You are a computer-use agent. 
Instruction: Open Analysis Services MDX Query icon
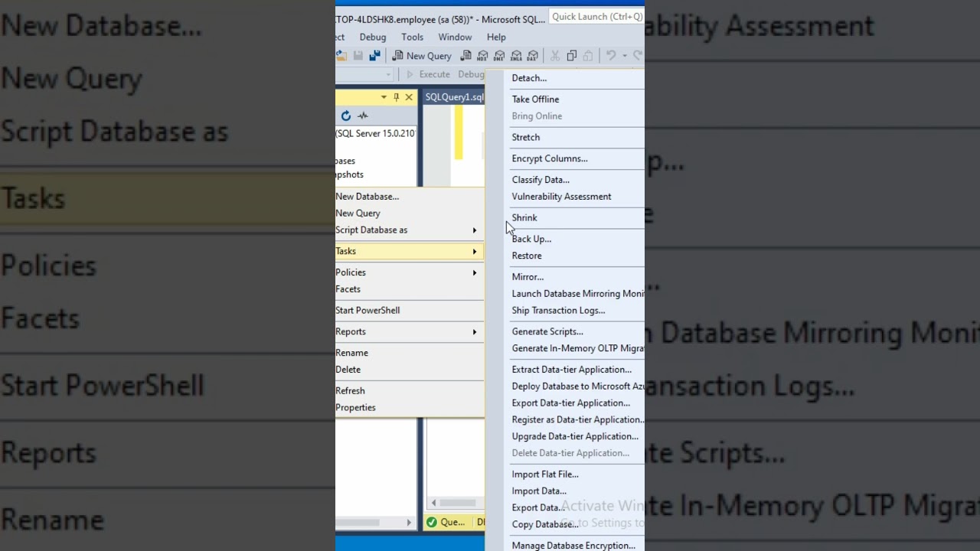(x=482, y=56)
